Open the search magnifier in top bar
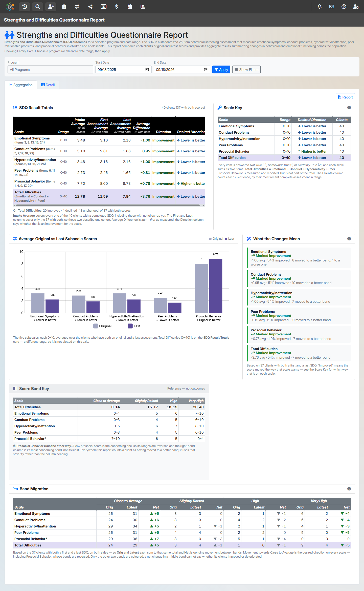This screenshot has width=364, height=591. (38, 7)
